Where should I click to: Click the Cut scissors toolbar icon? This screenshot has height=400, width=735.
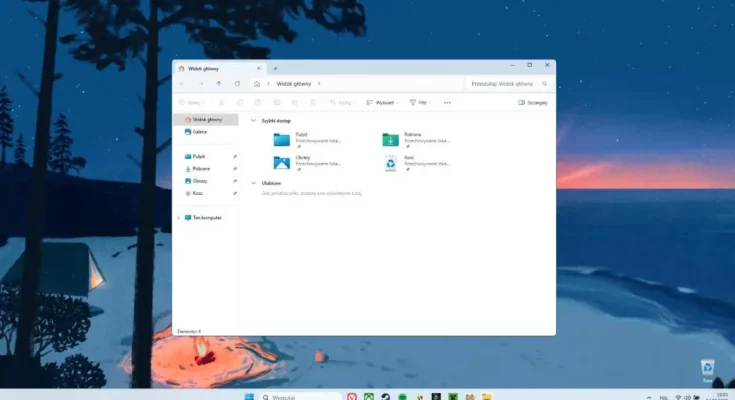(221, 103)
